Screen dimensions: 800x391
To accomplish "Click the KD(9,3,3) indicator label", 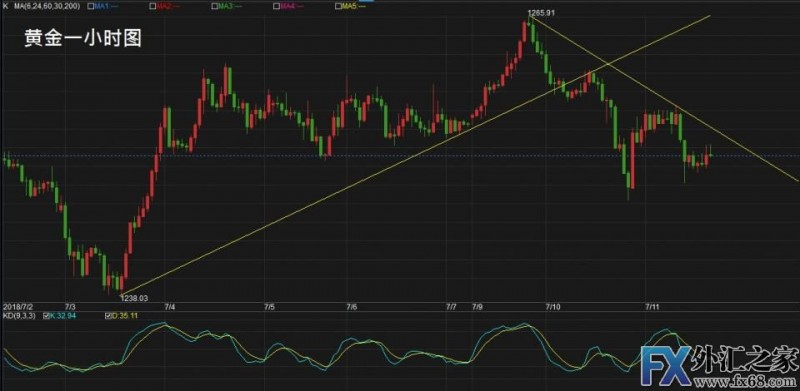I will pyautogui.click(x=18, y=316).
